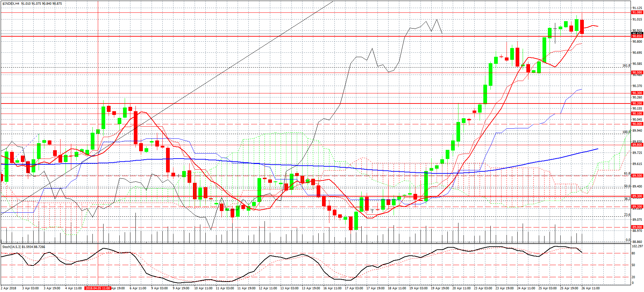Image resolution: width=644 pixels, height=292 pixels.
Task: Click the 91.015 price axis label
Action: pyautogui.click(x=637, y=19)
